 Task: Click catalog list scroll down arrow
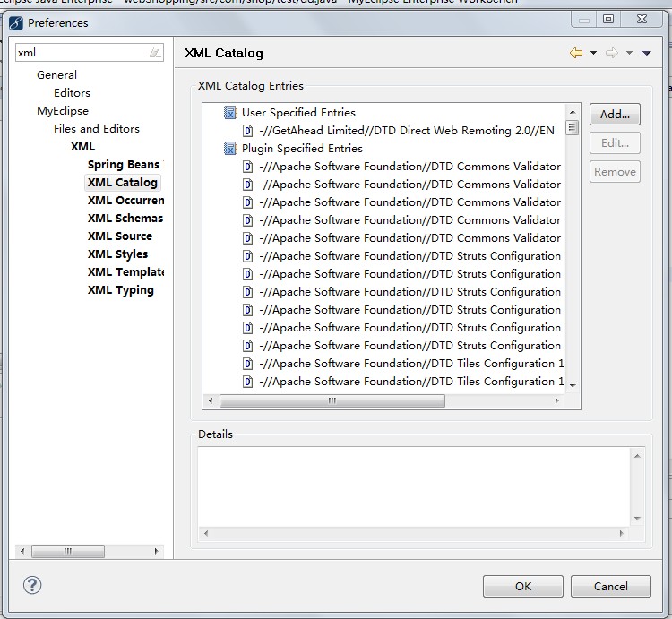(573, 385)
